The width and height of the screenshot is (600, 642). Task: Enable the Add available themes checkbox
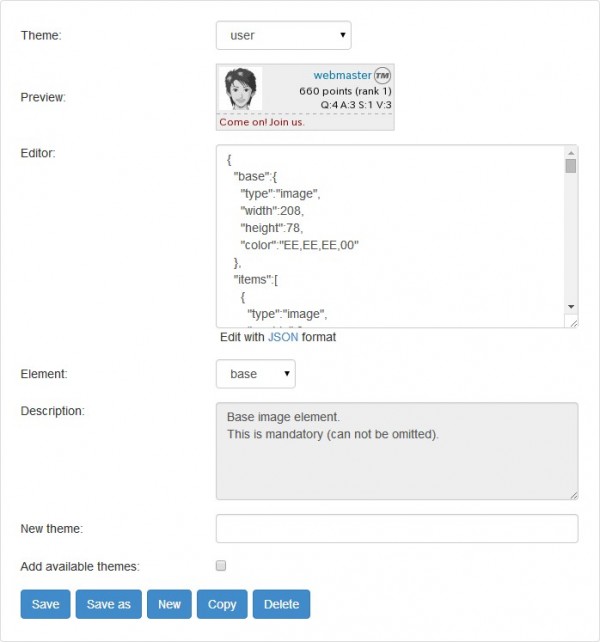click(x=221, y=566)
